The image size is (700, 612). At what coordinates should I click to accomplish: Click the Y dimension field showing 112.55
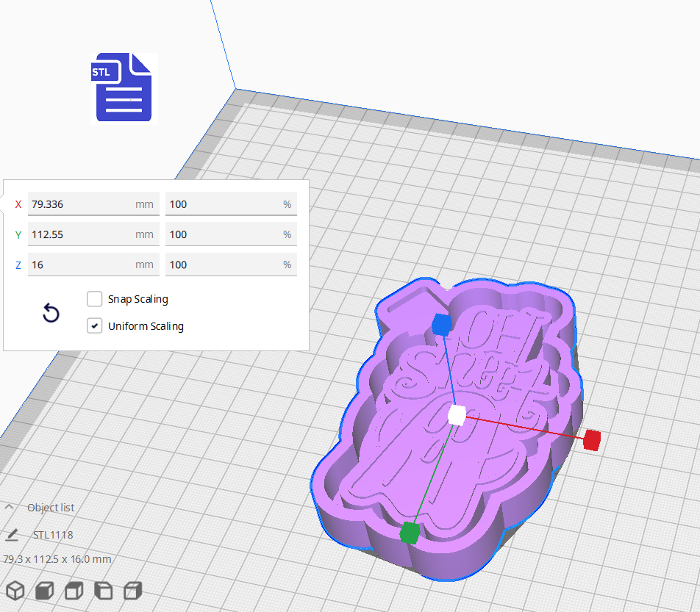click(81, 234)
